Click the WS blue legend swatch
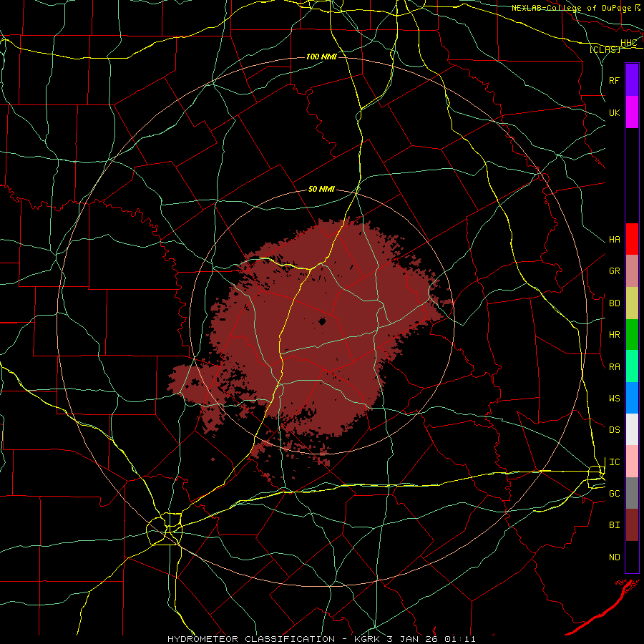 [632, 398]
